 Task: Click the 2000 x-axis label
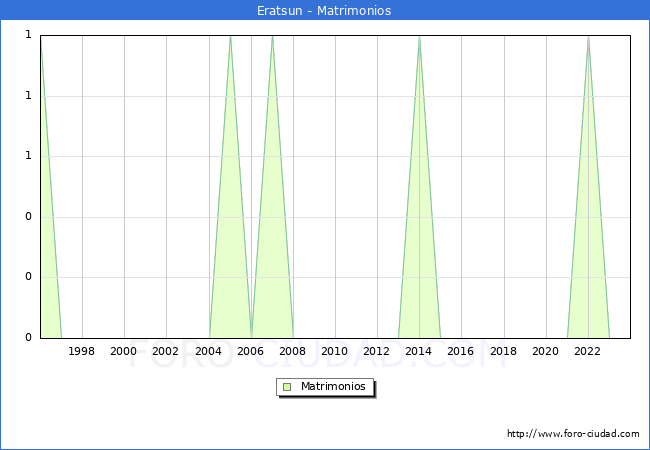pos(124,351)
